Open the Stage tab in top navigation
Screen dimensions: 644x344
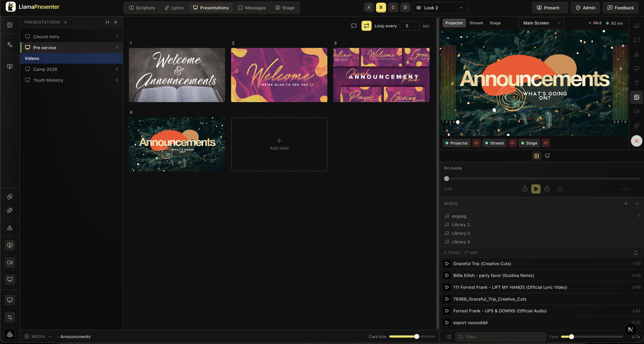click(x=285, y=8)
